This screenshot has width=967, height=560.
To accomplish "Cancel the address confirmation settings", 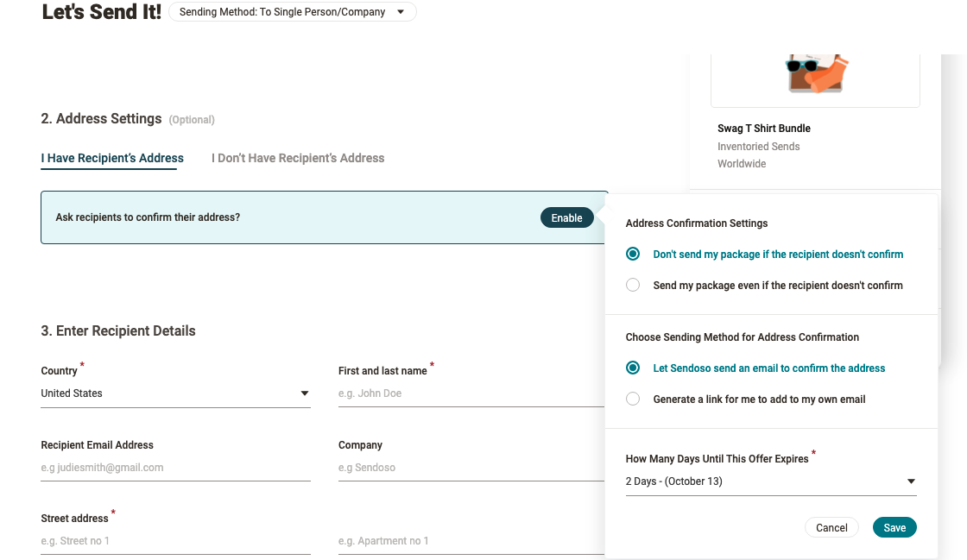I will click(831, 528).
